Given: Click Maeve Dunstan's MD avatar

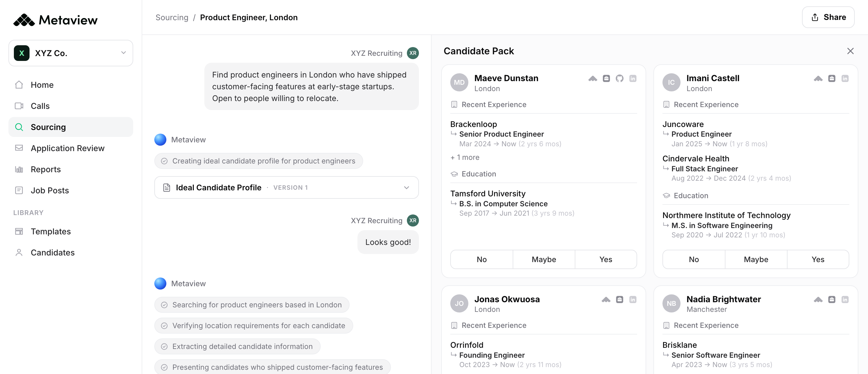Looking at the screenshot, I should [x=459, y=82].
